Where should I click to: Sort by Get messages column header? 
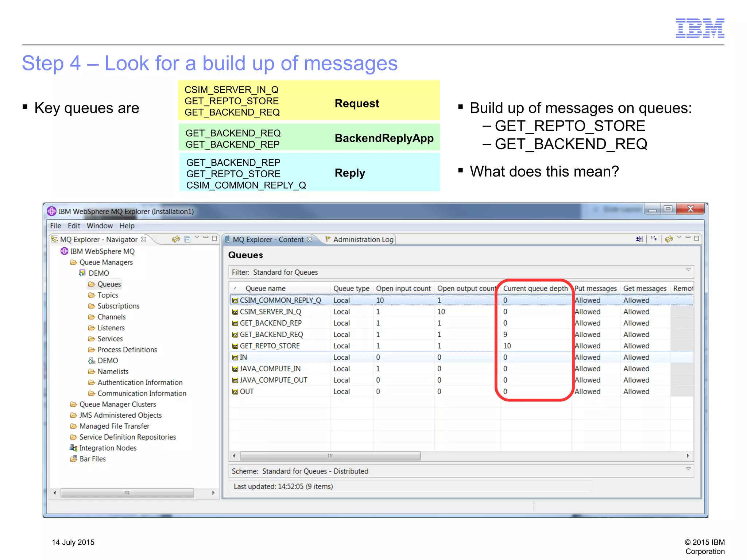(645, 288)
